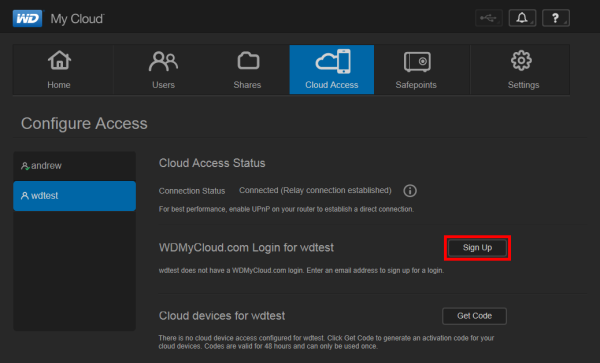Viewport: 600px width, 363px height.
Task: Select user wdtest in the list
Action: (75, 196)
